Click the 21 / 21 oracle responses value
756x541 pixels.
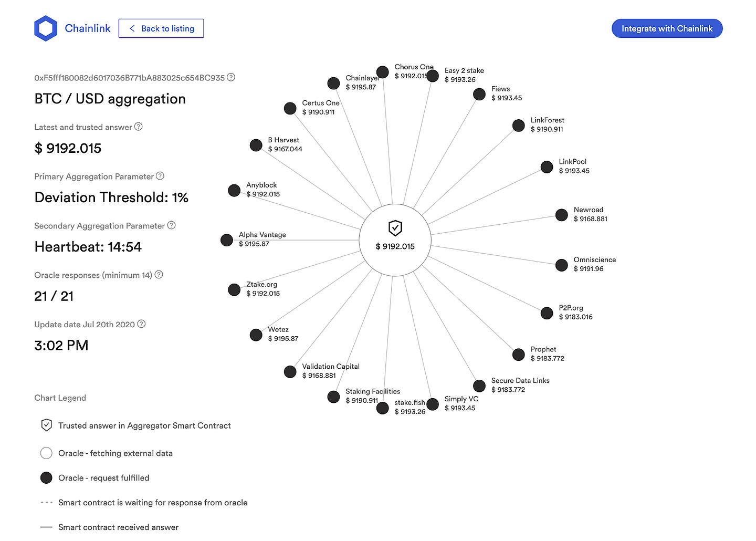point(54,296)
